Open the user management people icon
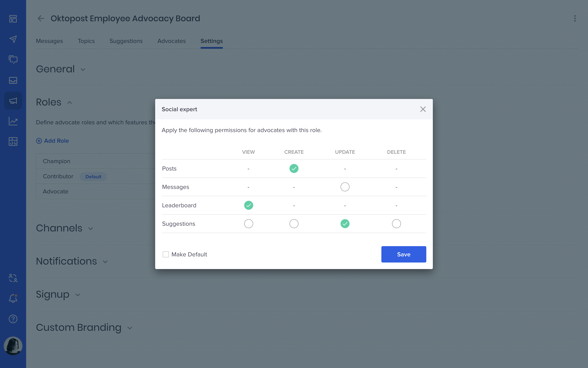Screen dimensions: 588x368 pyautogui.click(x=13, y=278)
